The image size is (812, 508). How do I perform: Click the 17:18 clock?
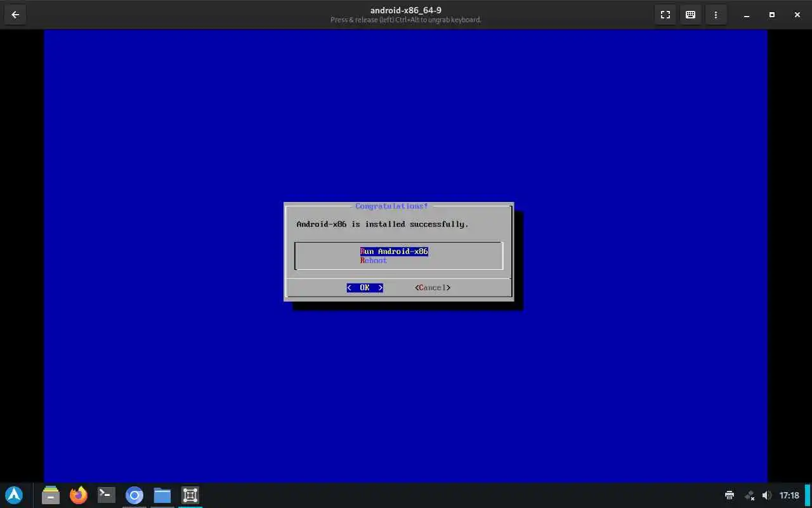click(789, 495)
